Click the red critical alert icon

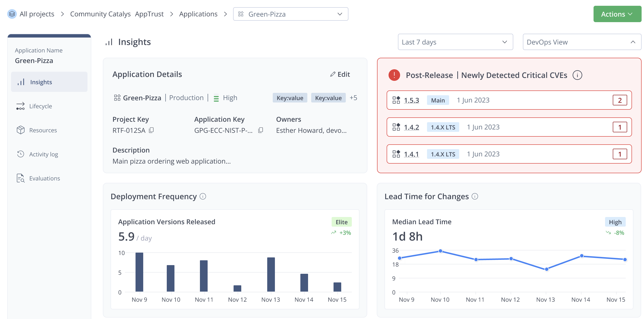point(394,75)
